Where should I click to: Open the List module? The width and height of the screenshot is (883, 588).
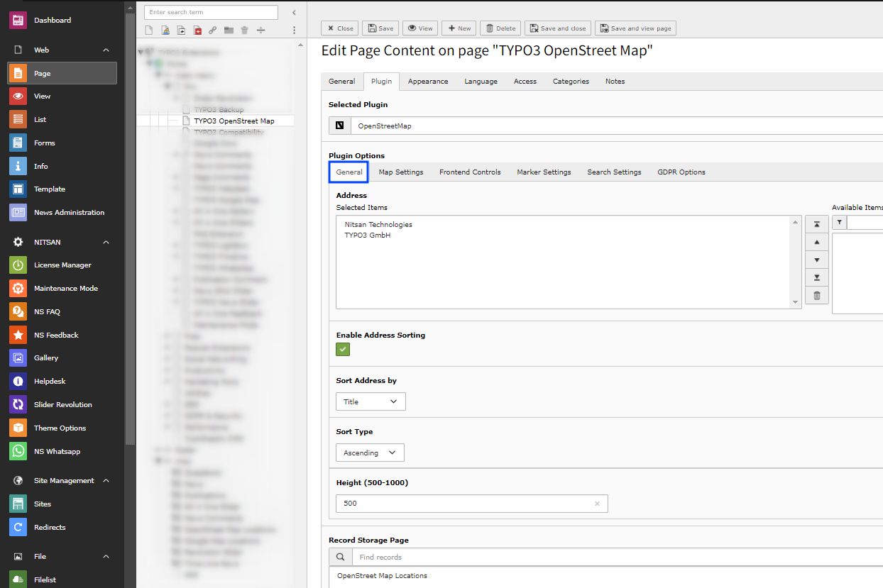coord(62,119)
